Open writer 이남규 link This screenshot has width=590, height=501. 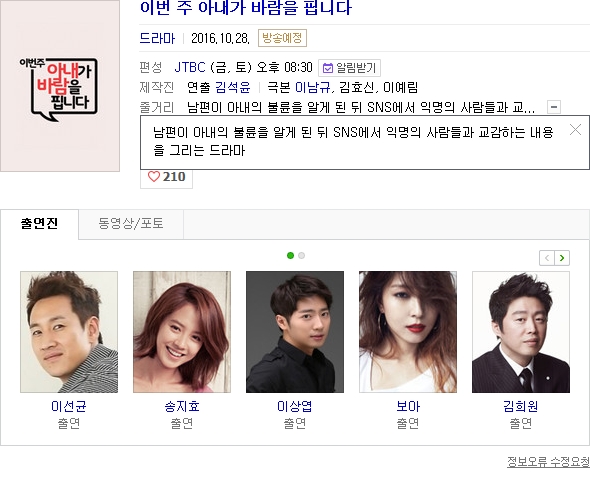click(312, 87)
